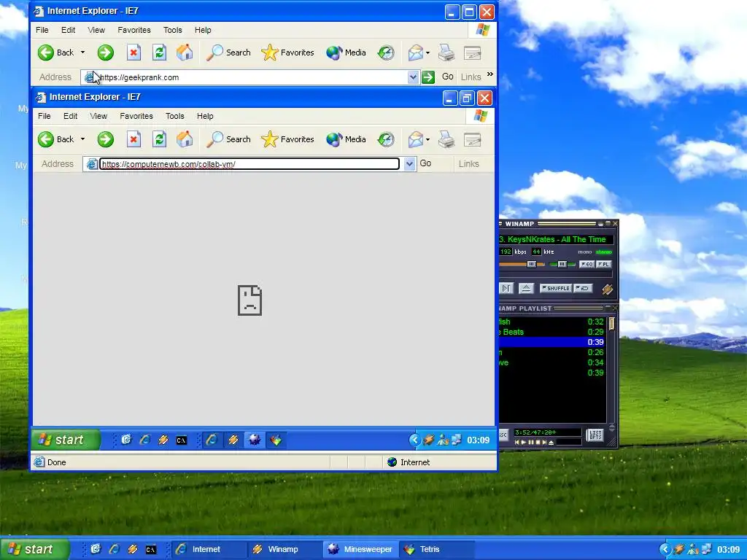This screenshot has height=560, width=747.
Task: Select playlist track ending in 'Beats' 0:29
Action: (x=552, y=332)
